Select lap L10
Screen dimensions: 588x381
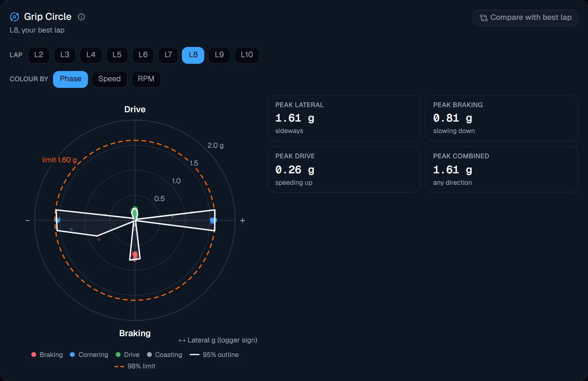click(247, 55)
